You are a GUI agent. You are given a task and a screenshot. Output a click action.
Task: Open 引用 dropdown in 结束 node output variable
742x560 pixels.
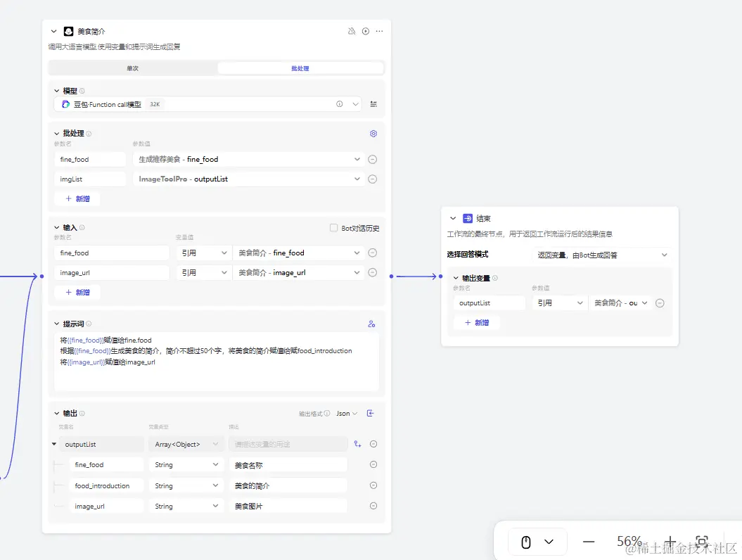560,303
